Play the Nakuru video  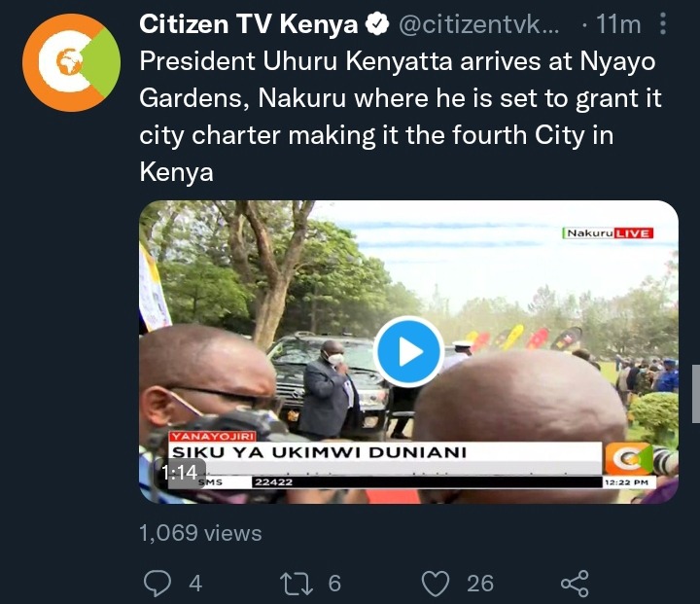pyautogui.click(x=408, y=351)
